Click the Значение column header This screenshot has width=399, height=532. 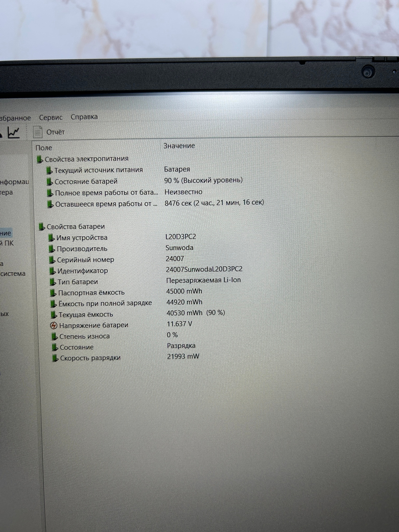179,146
